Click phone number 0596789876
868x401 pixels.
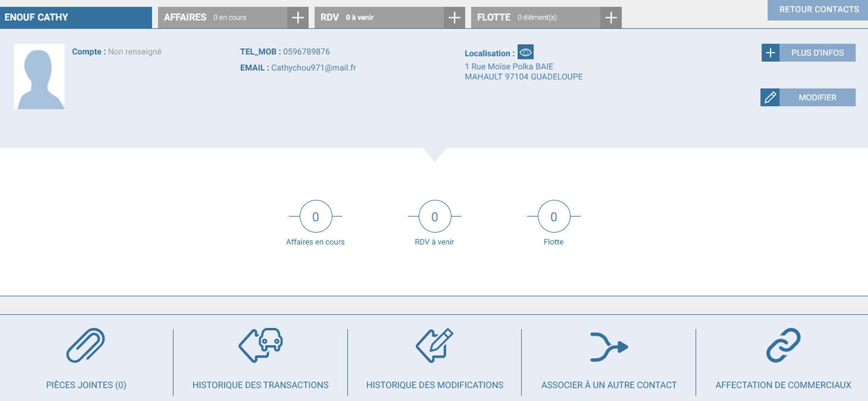pyautogui.click(x=306, y=52)
